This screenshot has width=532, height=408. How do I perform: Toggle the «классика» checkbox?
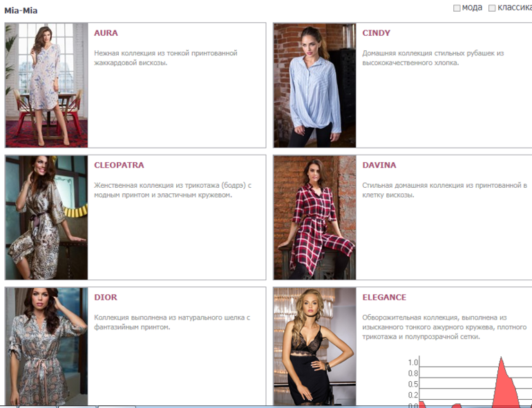[x=492, y=8]
